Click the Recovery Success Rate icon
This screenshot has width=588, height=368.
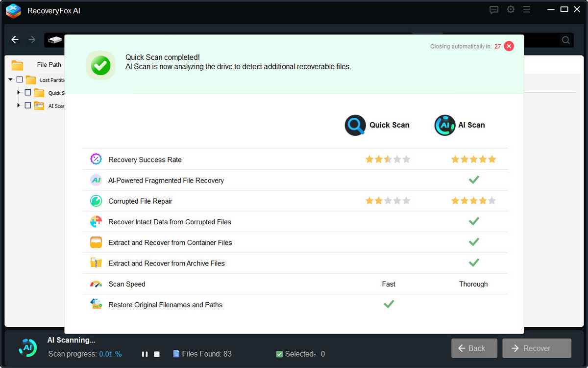96,159
